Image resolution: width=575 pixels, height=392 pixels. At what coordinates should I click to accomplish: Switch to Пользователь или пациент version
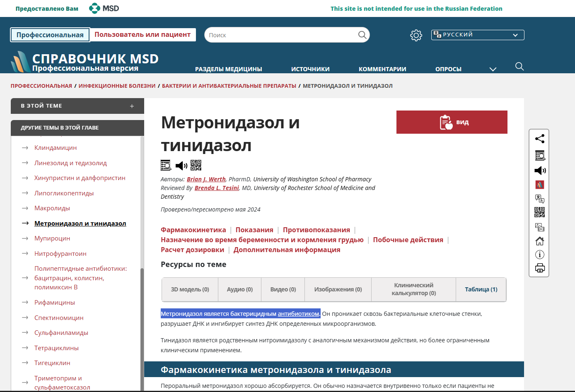tap(143, 35)
